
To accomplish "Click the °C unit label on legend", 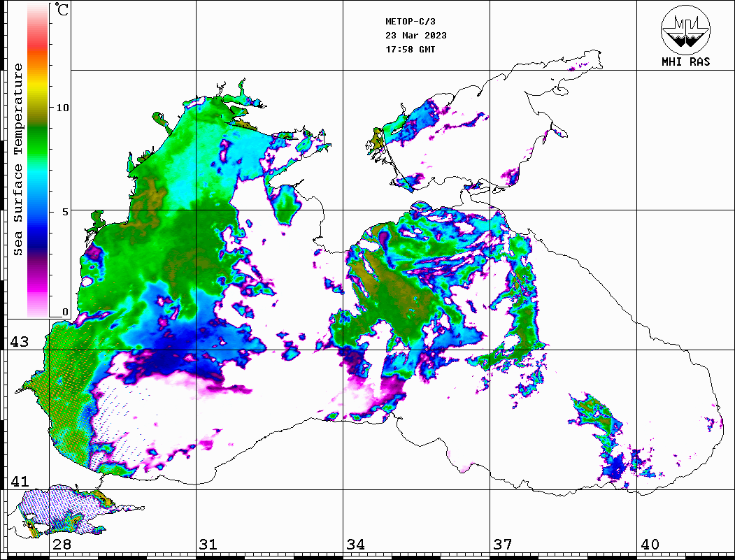I will coord(62,9).
